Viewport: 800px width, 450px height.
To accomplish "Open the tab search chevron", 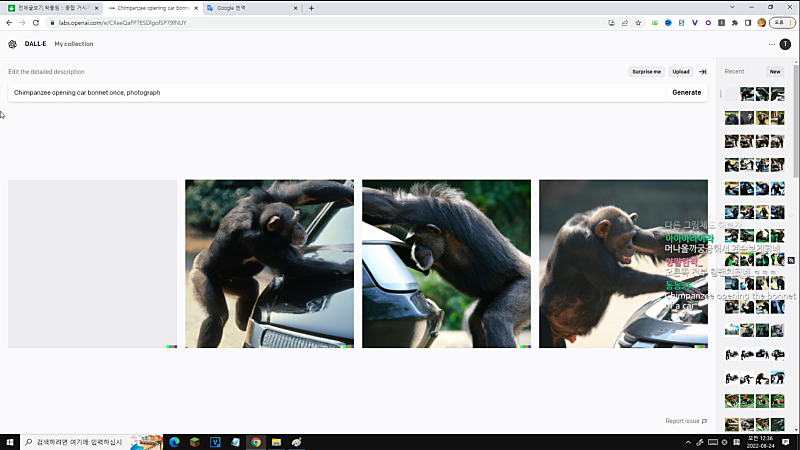I will click(732, 7).
